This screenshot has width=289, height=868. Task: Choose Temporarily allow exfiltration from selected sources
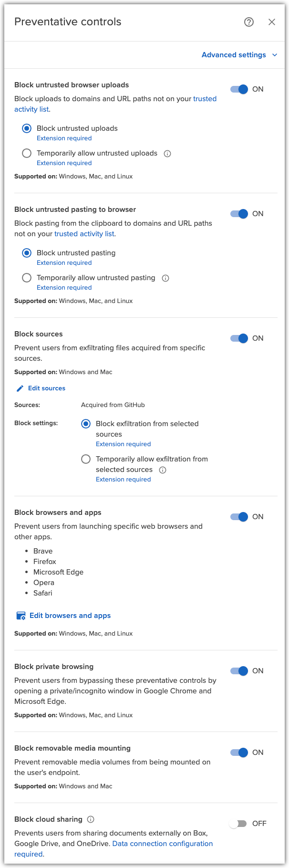point(86,459)
